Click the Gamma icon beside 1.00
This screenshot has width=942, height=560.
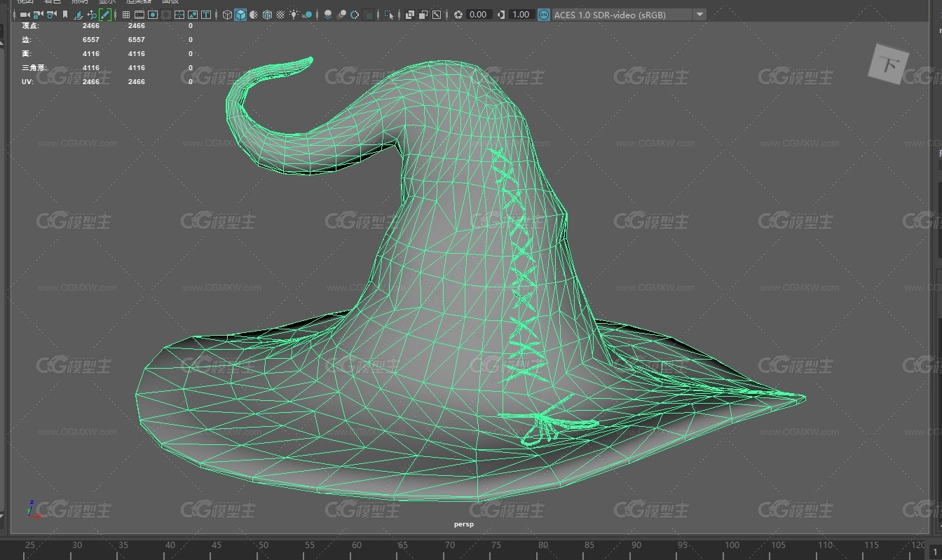click(500, 14)
